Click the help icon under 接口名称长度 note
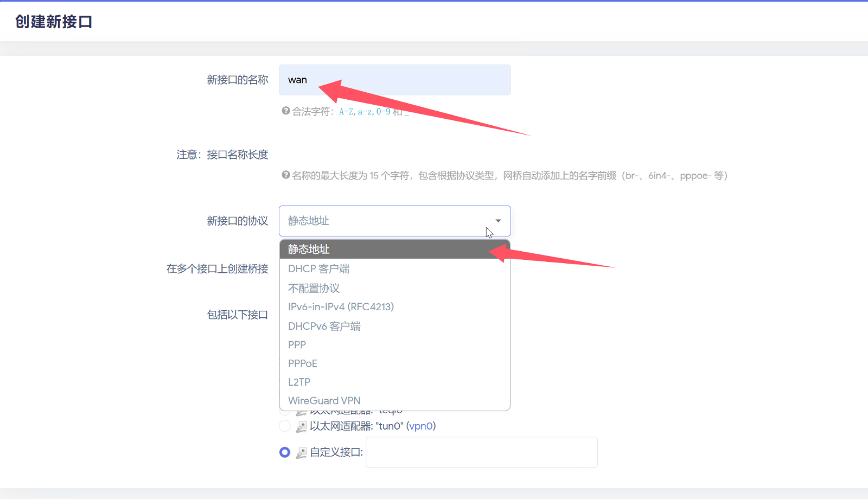 tap(285, 175)
